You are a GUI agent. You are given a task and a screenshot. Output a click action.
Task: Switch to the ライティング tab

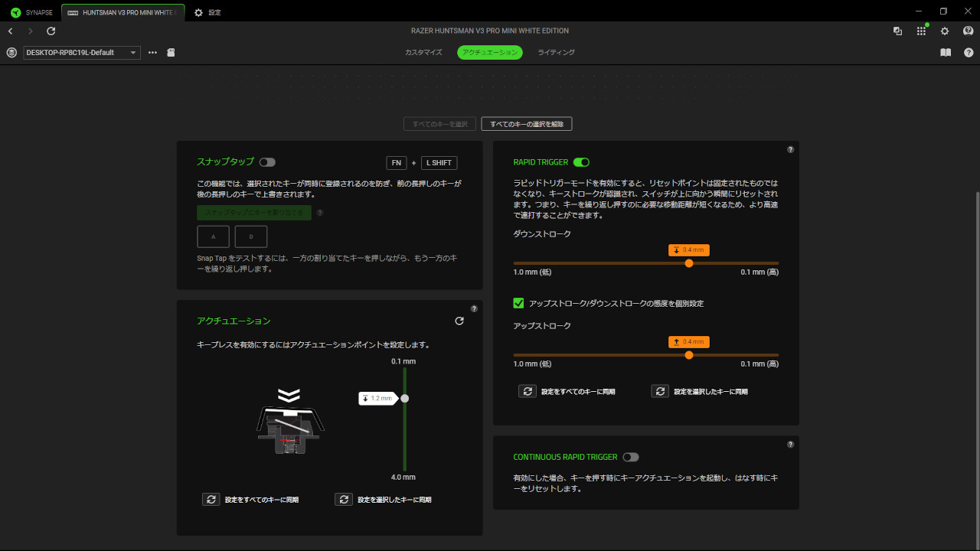(556, 53)
